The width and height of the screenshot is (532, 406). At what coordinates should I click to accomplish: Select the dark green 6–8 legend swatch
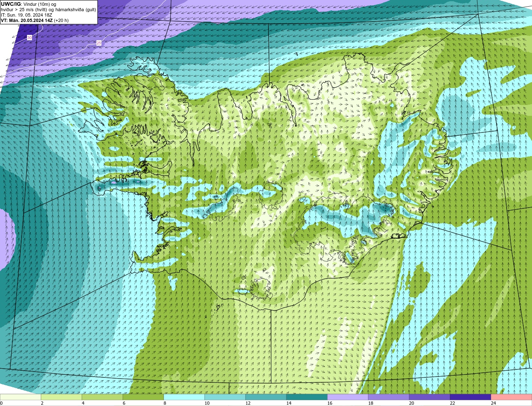pos(143,397)
